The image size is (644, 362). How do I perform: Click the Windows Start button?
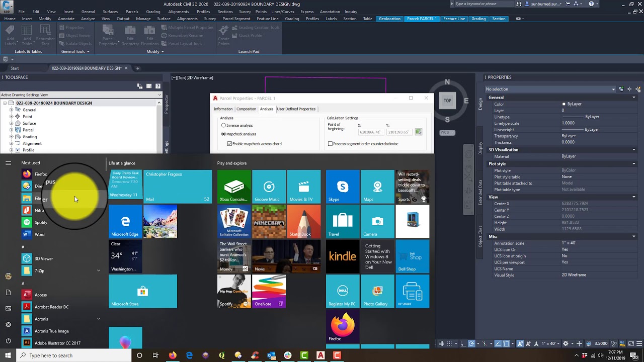(8, 355)
